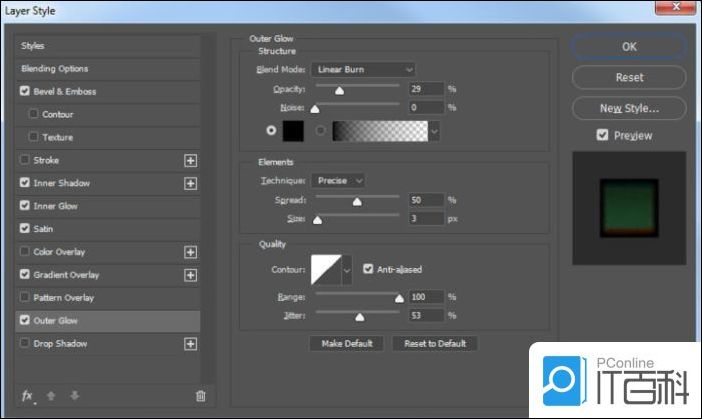Expand the glow gradient picker arrow
This screenshot has height=419, width=702.
coord(434,131)
